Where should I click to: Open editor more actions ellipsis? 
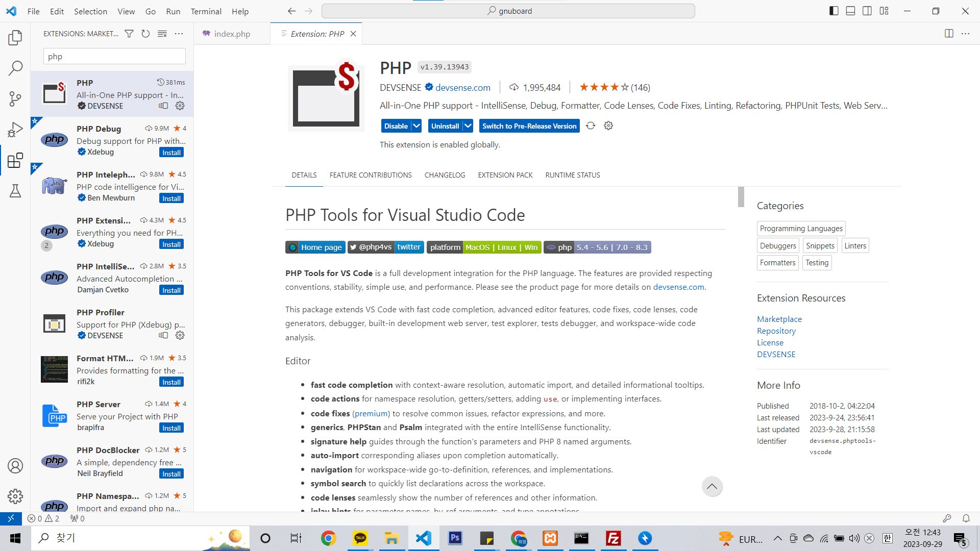click(x=965, y=34)
